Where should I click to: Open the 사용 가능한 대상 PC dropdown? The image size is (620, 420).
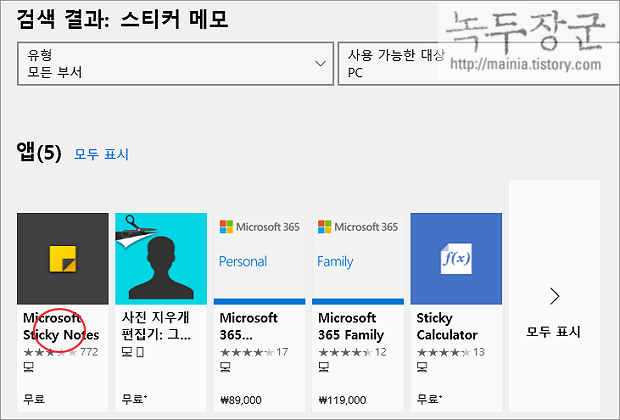pos(478,64)
